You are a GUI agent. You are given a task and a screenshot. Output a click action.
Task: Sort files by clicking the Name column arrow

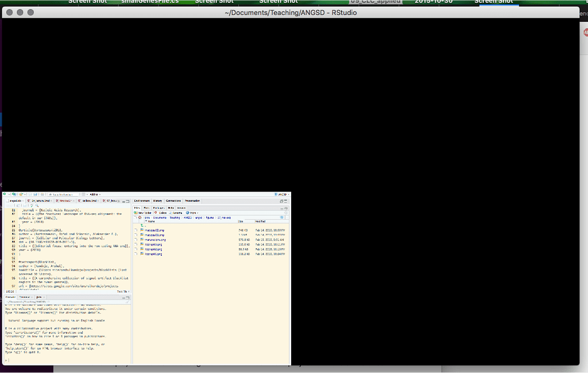tap(146, 221)
